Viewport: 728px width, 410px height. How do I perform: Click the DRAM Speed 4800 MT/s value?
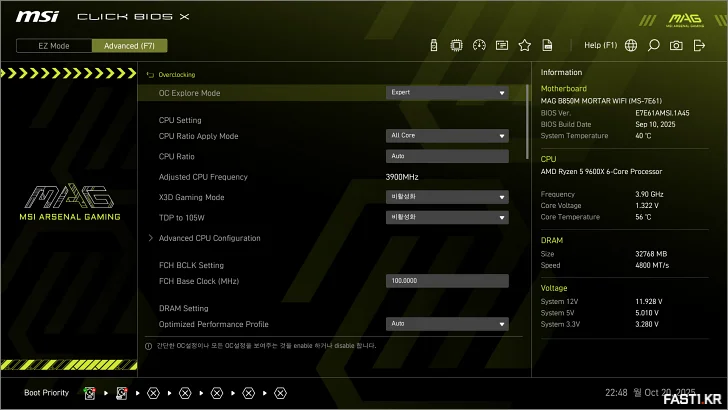point(652,266)
